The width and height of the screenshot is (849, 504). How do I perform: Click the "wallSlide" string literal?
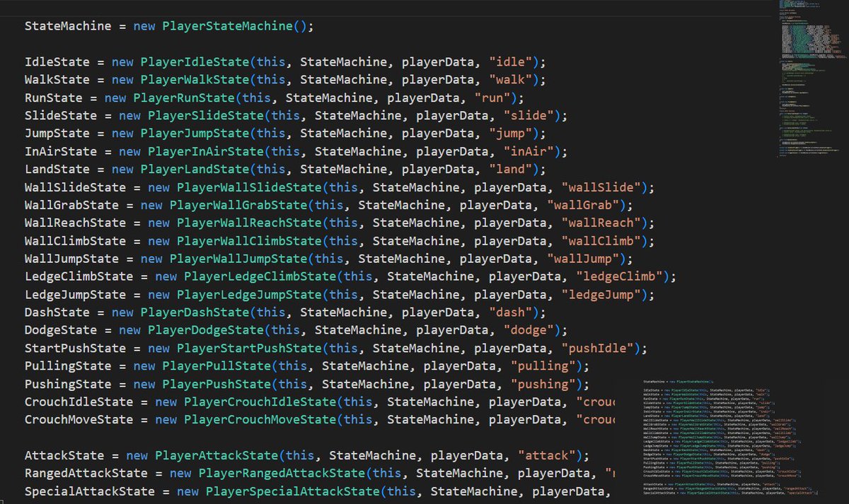tap(601, 187)
